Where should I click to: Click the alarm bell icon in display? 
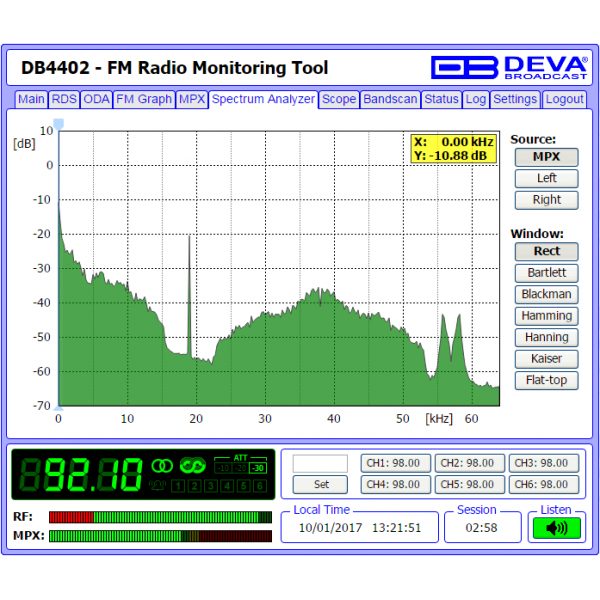(x=157, y=486)
